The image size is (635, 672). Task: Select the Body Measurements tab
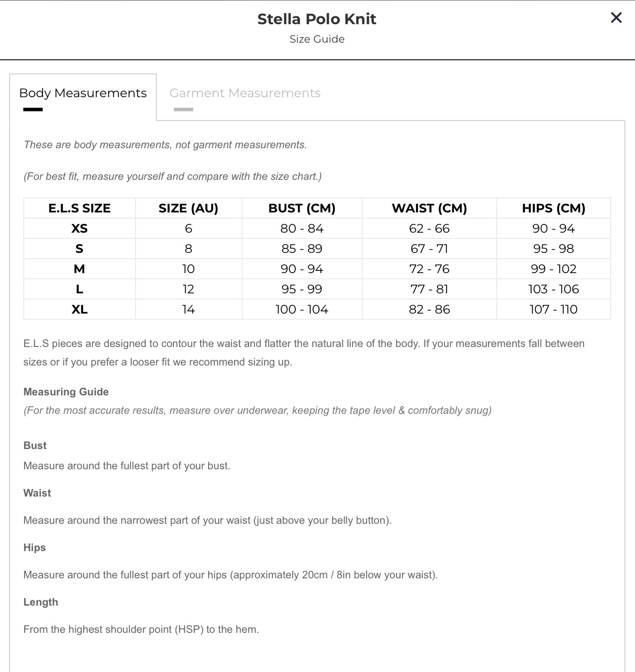click(x=83, y=93)
